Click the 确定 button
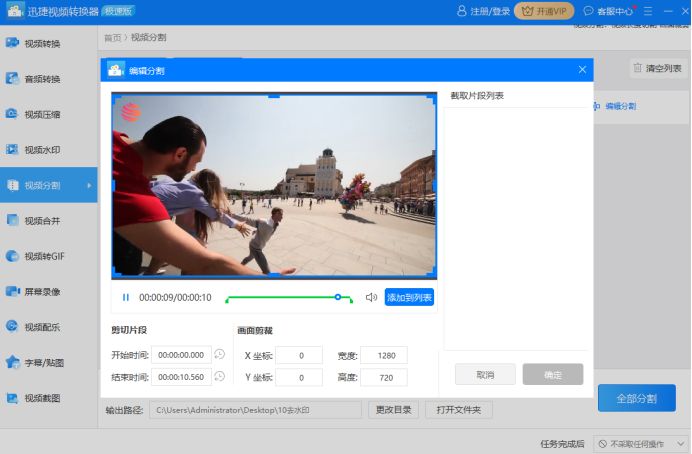Image resolution: width=692 pixels, height=454 pixels. click(553, 375)
